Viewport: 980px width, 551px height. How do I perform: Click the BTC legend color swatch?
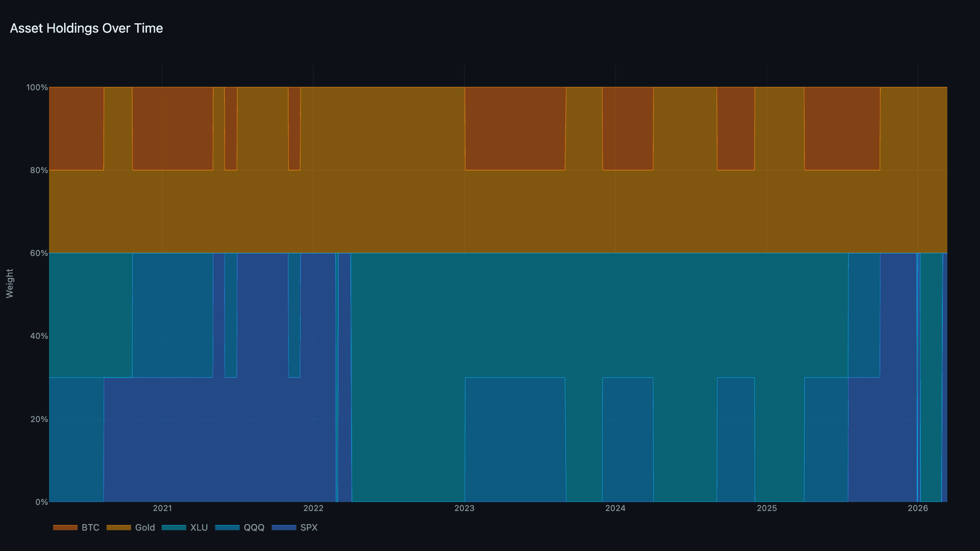point(65,527)
